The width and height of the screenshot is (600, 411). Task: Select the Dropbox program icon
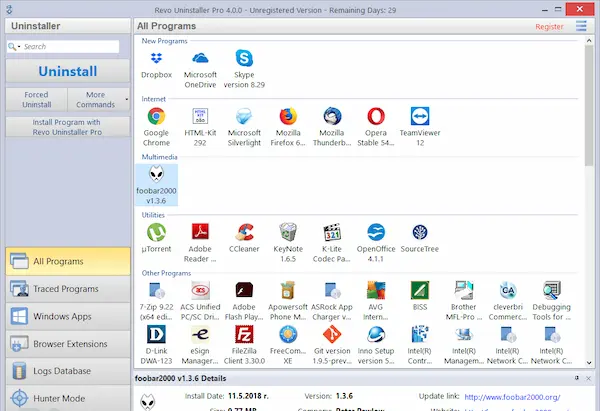(156, 59)
